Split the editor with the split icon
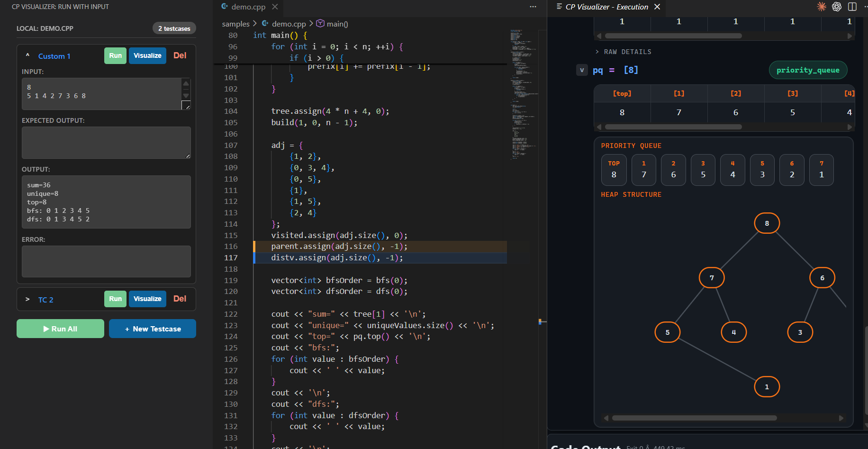Image resolution: width=868 pixels, height=449 pixels. coord(852,7)
